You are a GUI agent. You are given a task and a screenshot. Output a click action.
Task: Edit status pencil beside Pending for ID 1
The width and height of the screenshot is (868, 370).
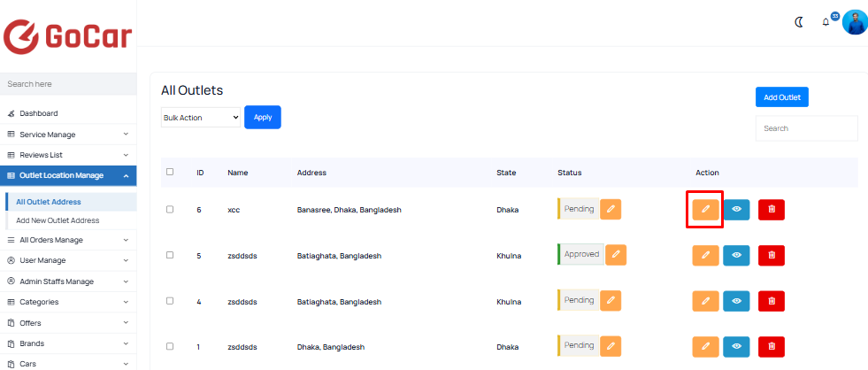pos(611,345)
